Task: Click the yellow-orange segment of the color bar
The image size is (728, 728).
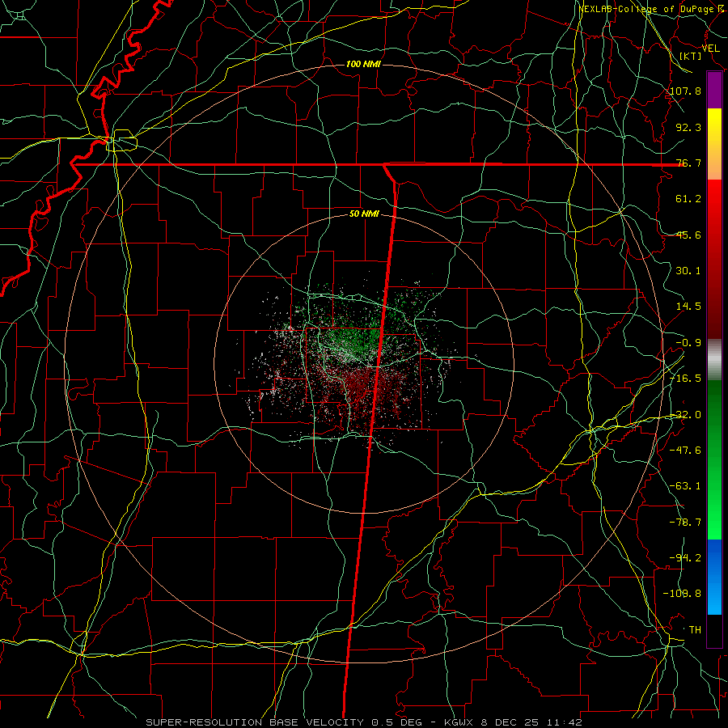Action: click(714, 144)
